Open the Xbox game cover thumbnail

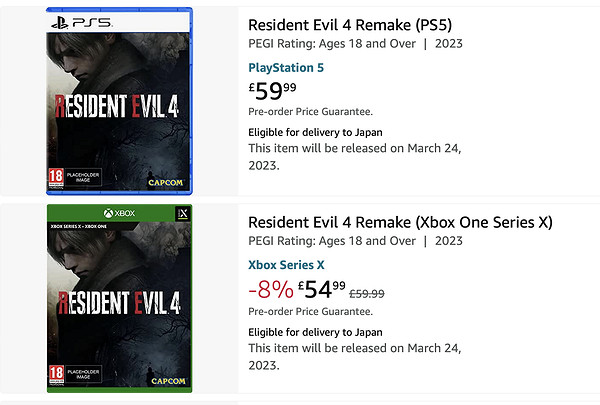[x=119, y=297]
